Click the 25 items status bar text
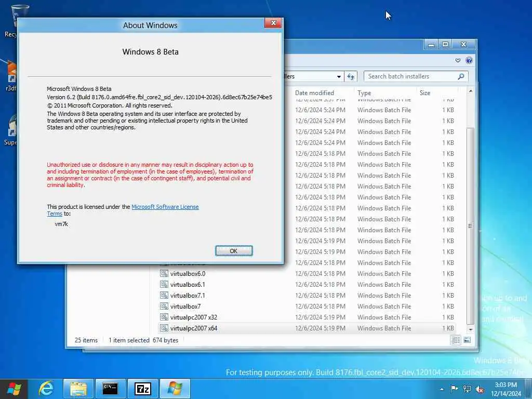 coord(86,340)
